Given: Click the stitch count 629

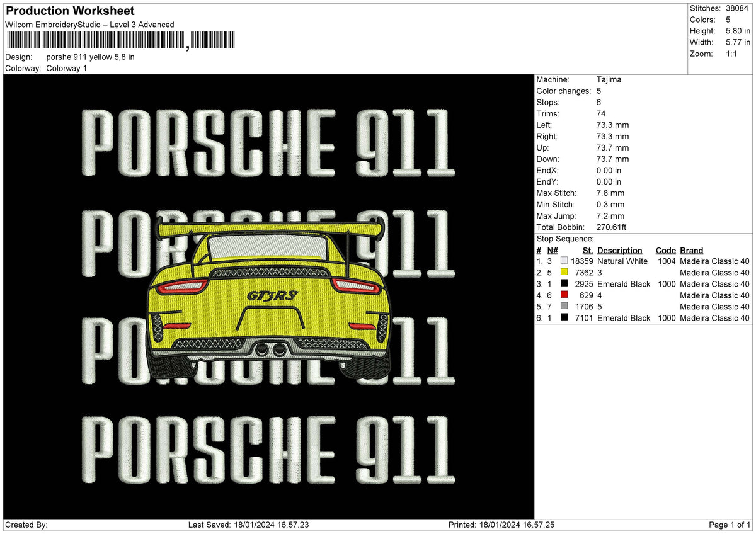Looking at the screenshot, I should (587, 295).
